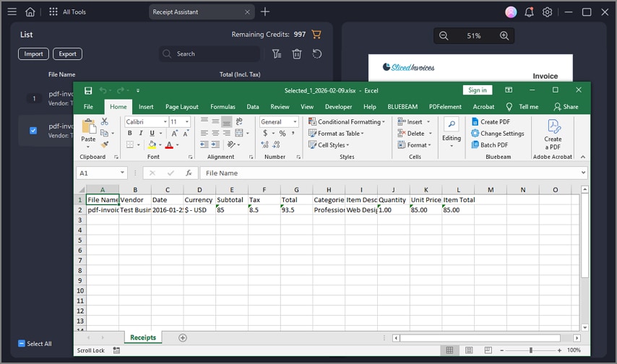Open the File tab in Excel
617x364 pixels.
point(88,107)
